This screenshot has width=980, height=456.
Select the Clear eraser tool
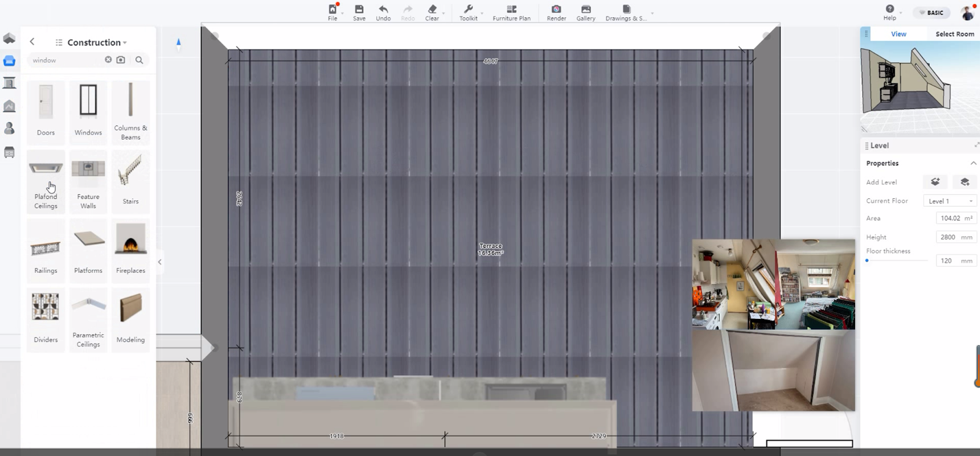[x=432, y=12]
